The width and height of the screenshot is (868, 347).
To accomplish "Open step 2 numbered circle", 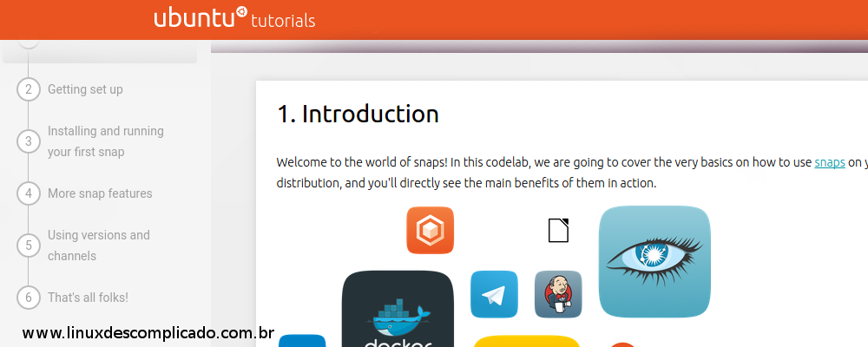I will [29, 89].
